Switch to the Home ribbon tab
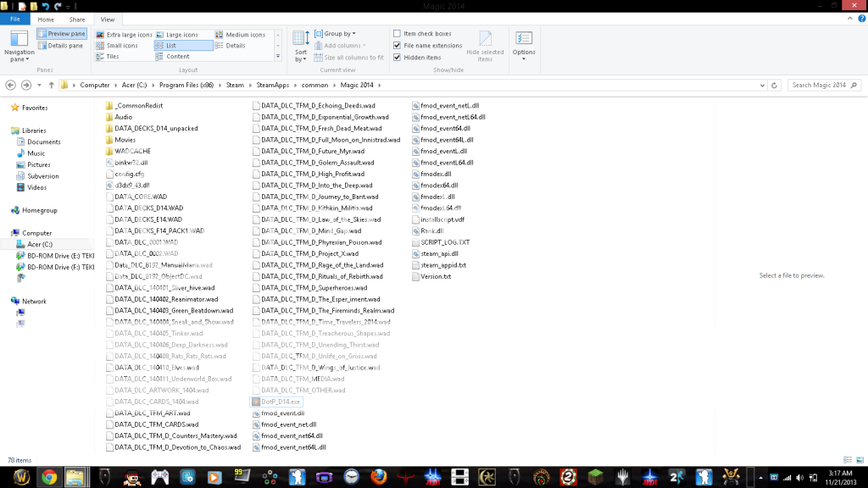Image resolution: width=868 pixels, height=488 pixels. [46, 19]
